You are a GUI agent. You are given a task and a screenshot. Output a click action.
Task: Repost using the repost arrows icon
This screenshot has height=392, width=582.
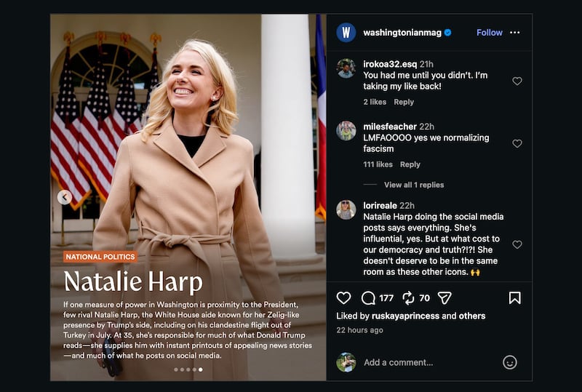pos(408,297)
